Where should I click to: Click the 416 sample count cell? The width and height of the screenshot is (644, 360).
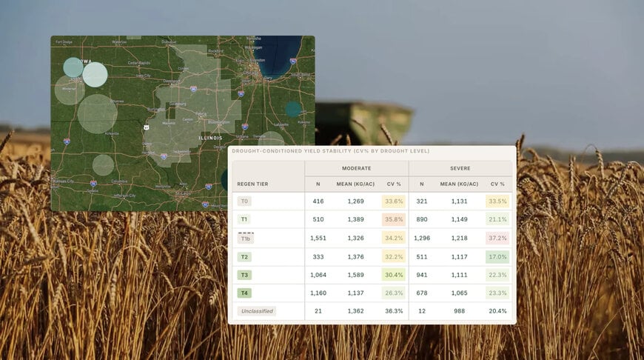[318, 201]
